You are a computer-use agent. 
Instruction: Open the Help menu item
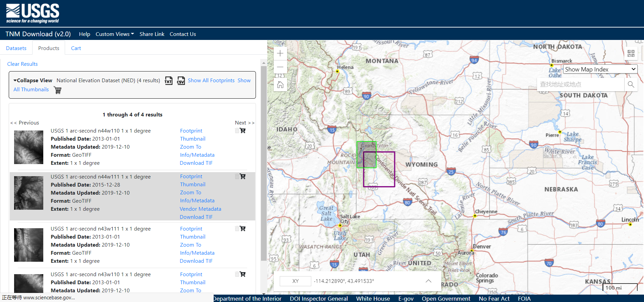[x=85, y=34]
